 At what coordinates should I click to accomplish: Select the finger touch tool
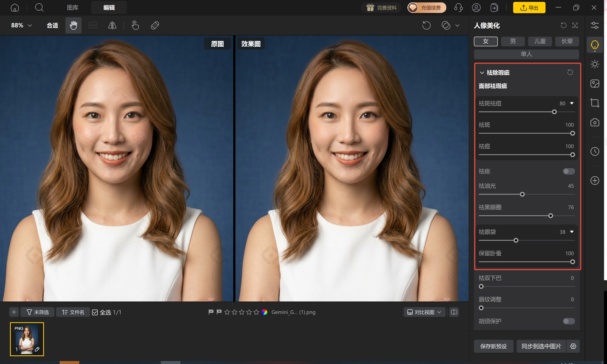(x=135, y=25)
